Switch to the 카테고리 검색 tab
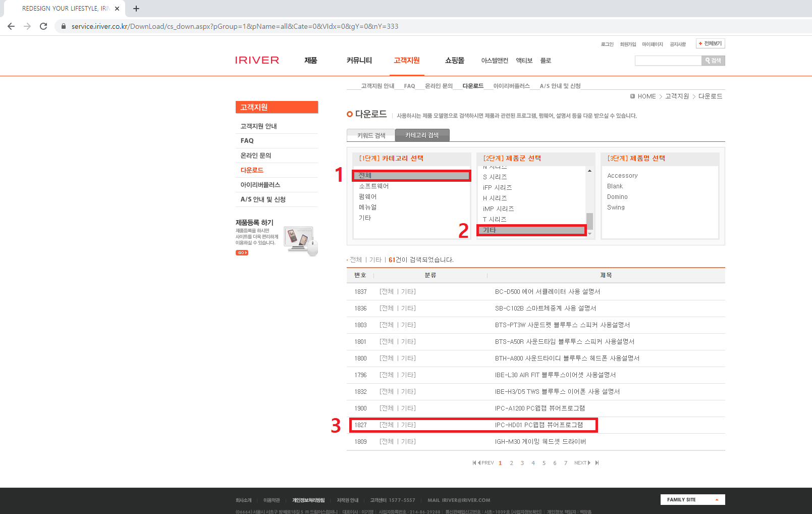Screen dimensions: 812x514 tap(422, 135)
